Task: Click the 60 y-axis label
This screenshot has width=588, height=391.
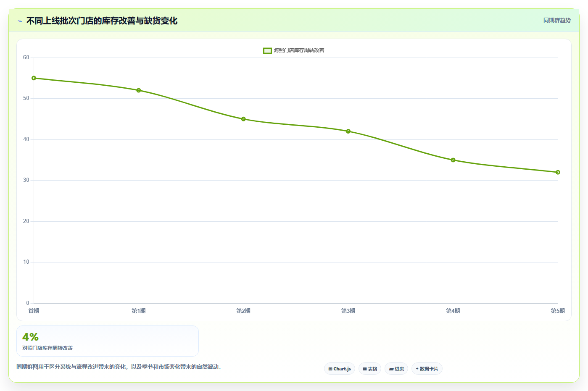Action: (x=26, y=58)
